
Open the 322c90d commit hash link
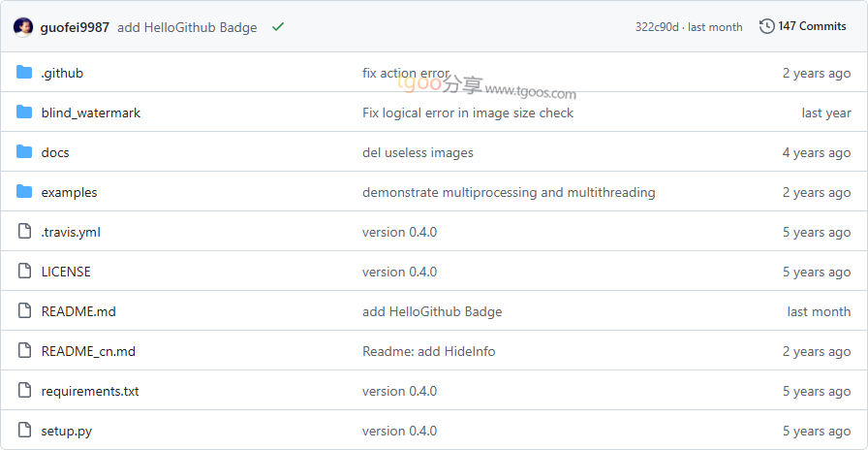pyautogui.click(x=659, y=27)
